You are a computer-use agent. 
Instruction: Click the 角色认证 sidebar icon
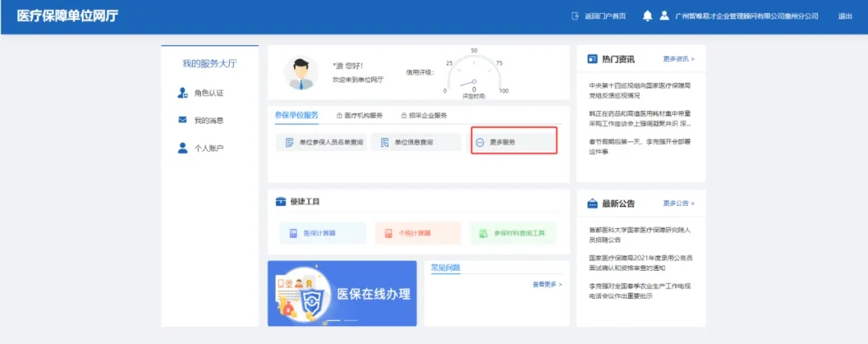[x=182, y=93]
